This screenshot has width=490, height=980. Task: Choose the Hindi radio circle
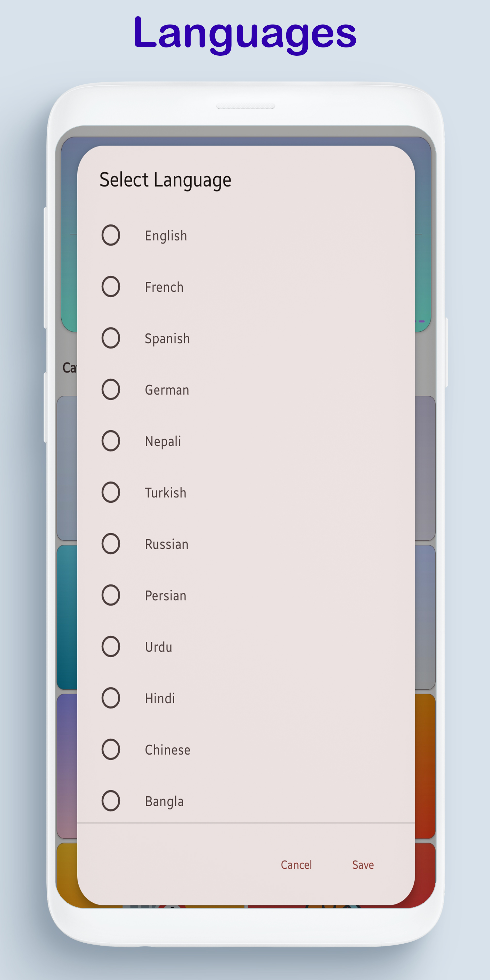coord(111,698)
